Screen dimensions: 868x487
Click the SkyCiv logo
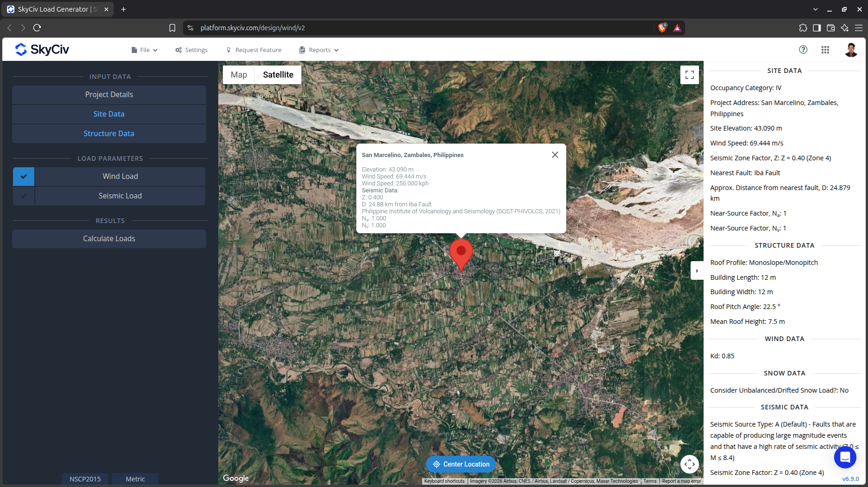click(x=42, y=49)
